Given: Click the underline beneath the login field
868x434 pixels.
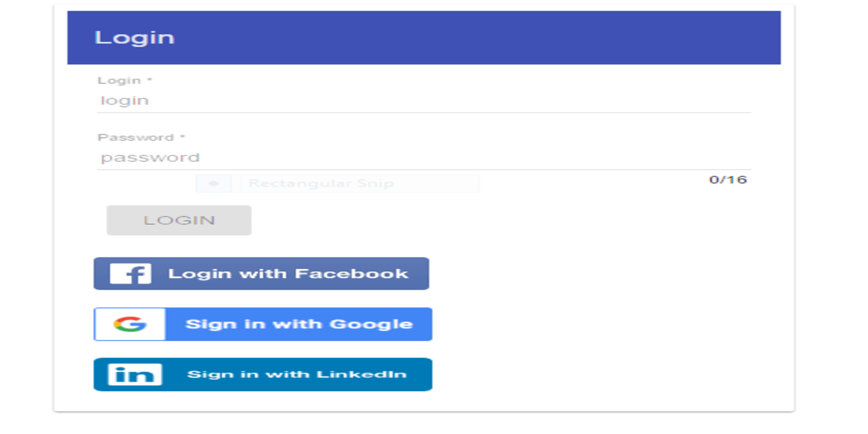Looking at the screenshot, I should point(424,112).
